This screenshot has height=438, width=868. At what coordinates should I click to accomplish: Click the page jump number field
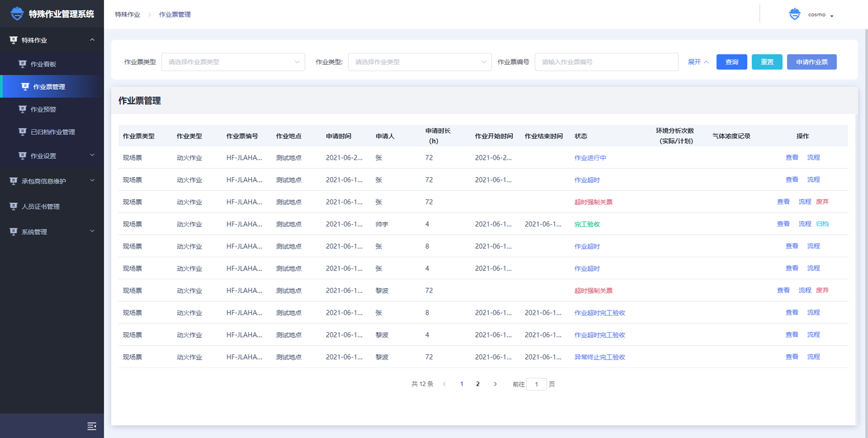[x=536, y=385]
